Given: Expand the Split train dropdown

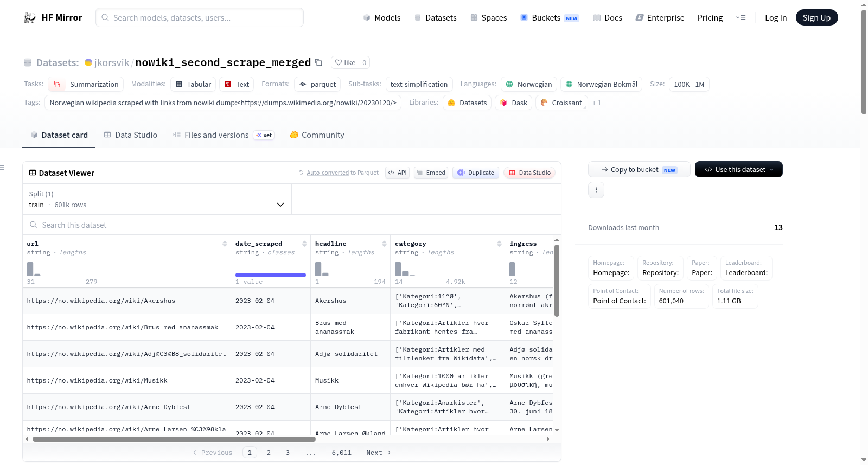Looking at the screenshot, I should 157,199.
